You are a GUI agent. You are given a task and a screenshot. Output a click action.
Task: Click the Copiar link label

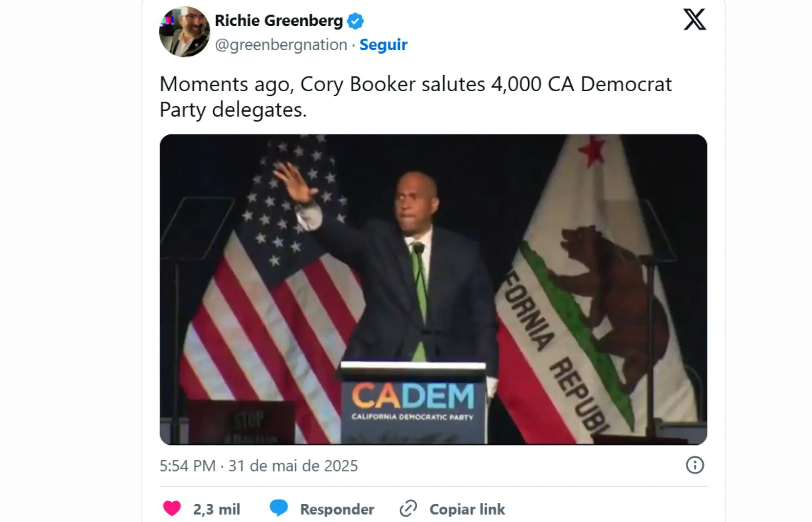pos(467,509)
